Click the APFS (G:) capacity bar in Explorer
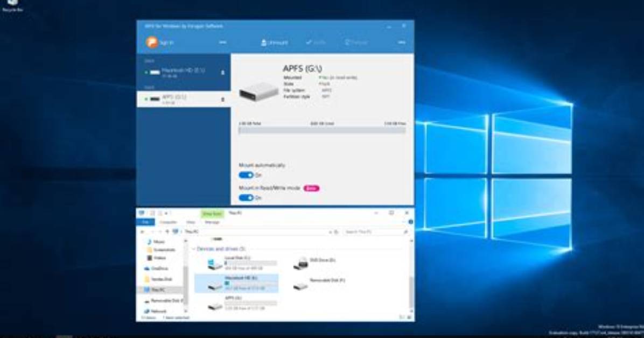644x338 pixels. [250, 303]
